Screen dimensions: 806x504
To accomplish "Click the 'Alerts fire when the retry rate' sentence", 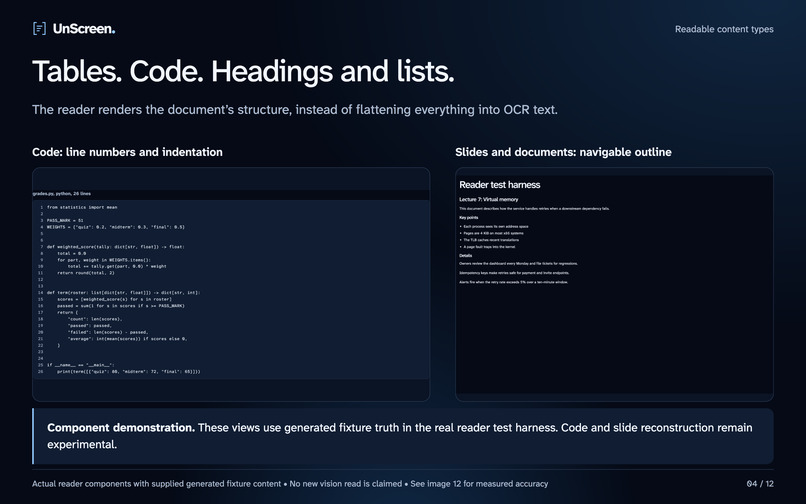I will 514,282.
